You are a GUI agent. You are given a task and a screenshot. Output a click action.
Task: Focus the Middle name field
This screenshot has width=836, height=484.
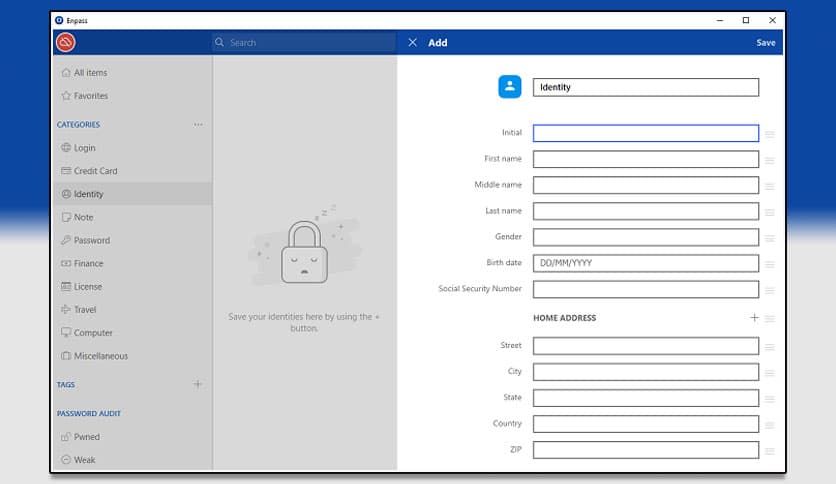[646, 185]
